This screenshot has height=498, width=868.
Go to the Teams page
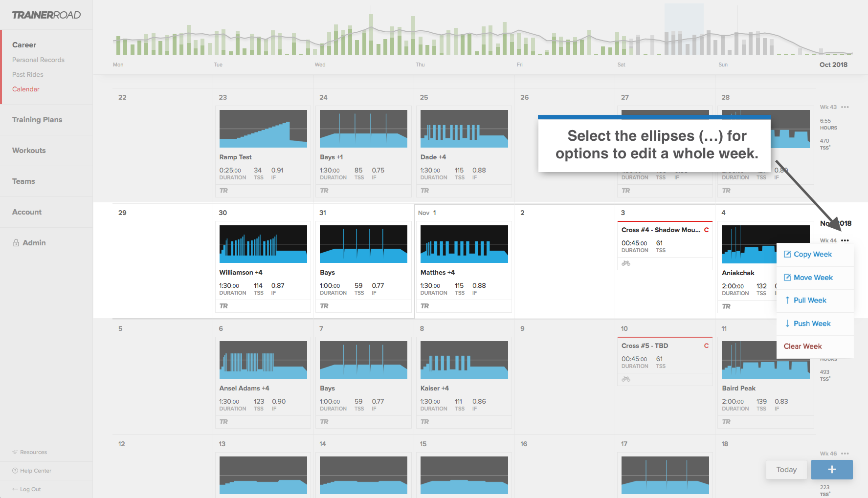(x=23, y=181)
